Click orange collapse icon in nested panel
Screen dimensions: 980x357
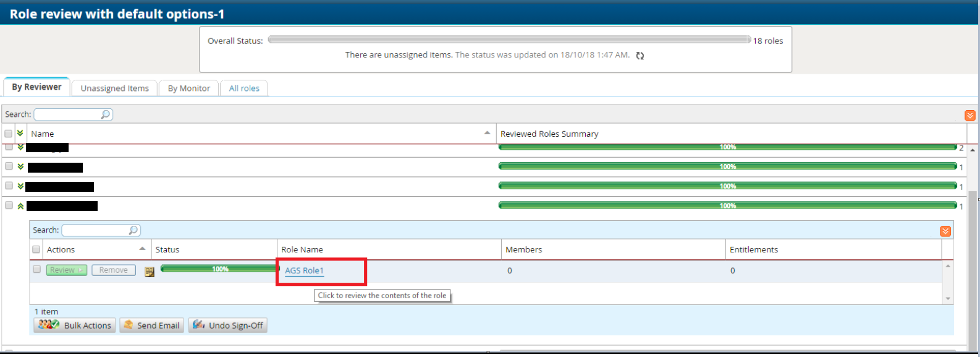[945, 231]
